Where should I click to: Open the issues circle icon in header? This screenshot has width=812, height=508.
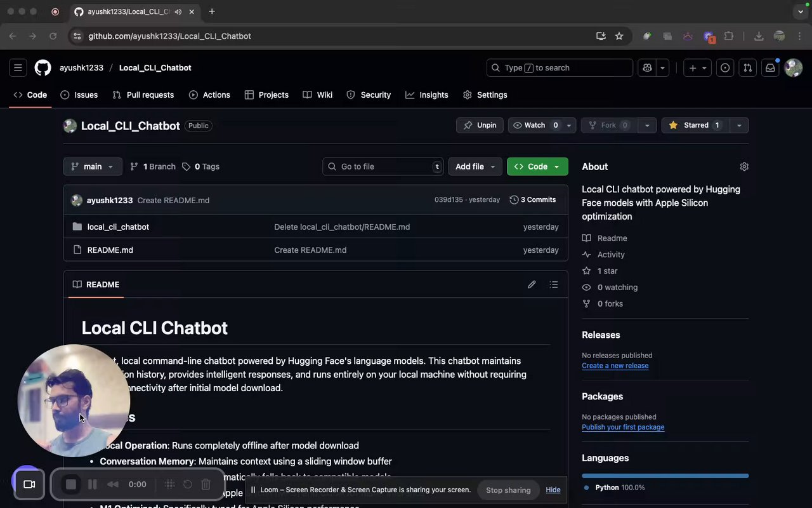click(x=725, y=68)
